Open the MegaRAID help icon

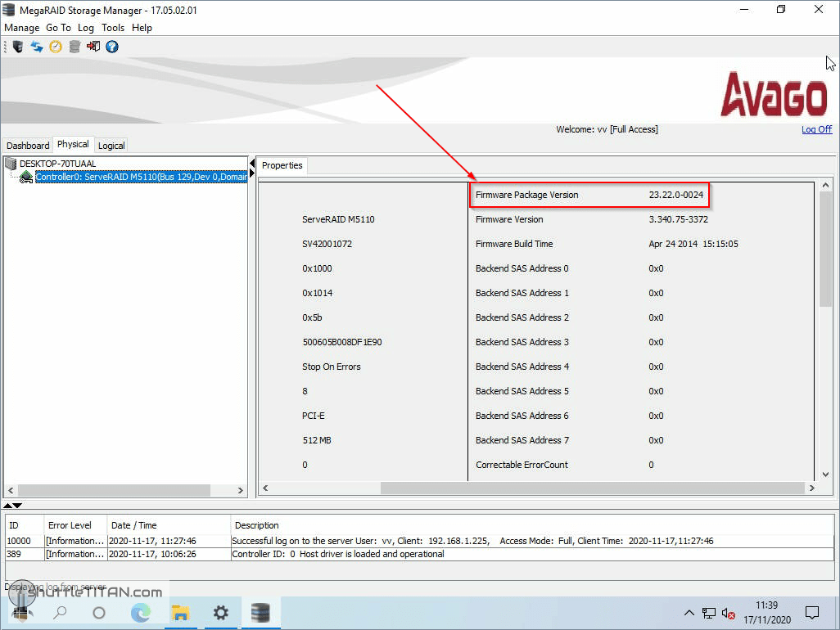click(x=112, y=47)
